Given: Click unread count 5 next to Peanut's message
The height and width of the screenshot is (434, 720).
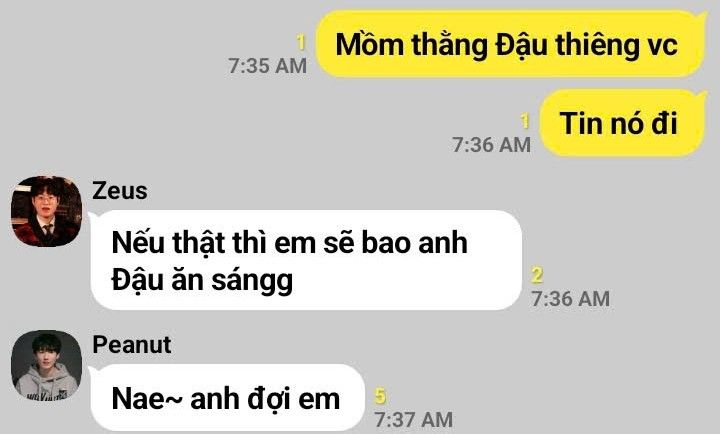Looking at the screenshot, I should (x=380, y=396).
